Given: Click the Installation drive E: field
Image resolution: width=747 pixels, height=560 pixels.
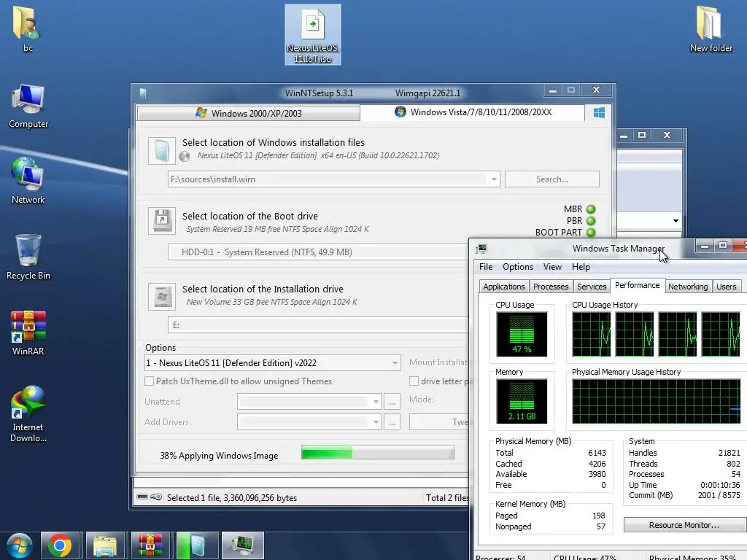Looking at the screenshot, I should [x=318, y=324].
